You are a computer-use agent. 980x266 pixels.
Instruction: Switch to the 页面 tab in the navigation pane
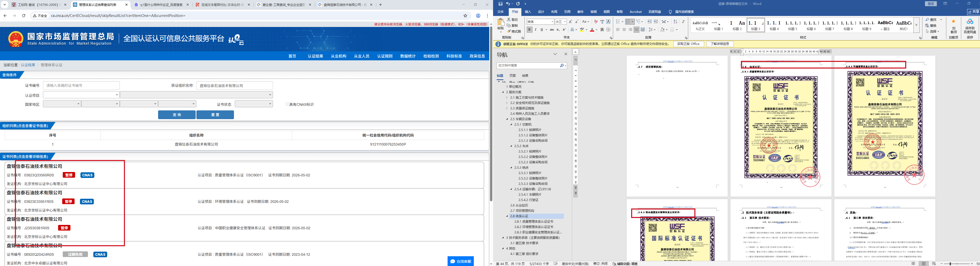click(513, 76)
